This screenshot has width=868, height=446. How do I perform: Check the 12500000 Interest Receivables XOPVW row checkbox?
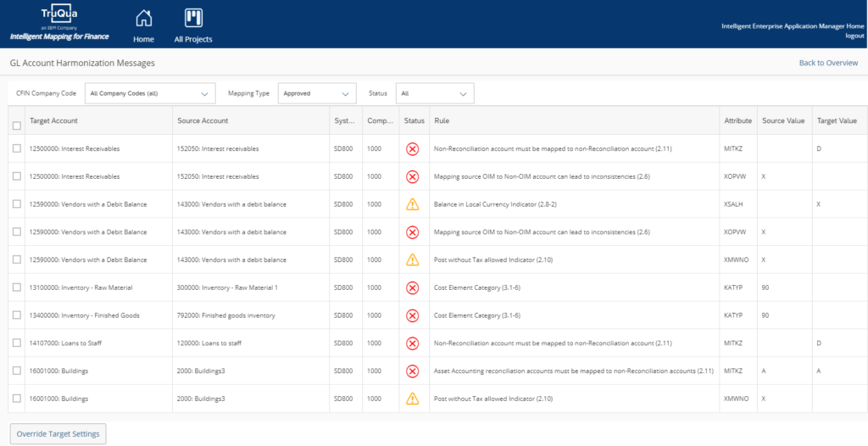coord(17,176)
